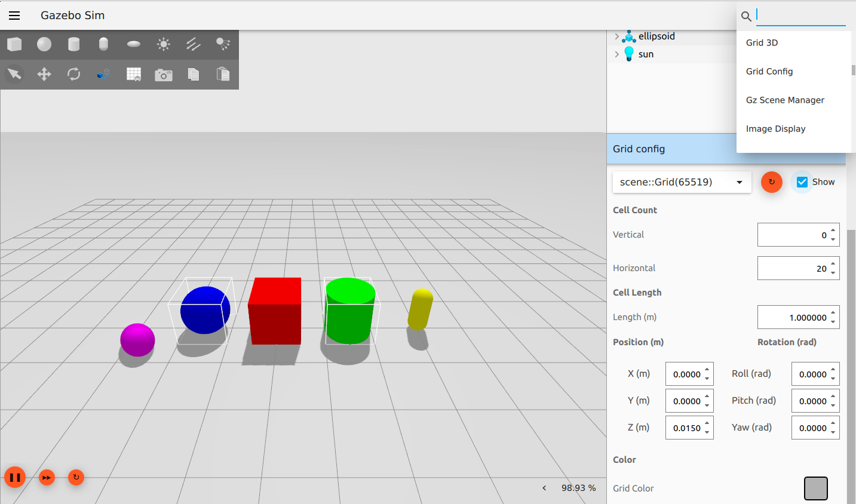Expand the ellipsoid tree entry

click(x=616, y=36)
